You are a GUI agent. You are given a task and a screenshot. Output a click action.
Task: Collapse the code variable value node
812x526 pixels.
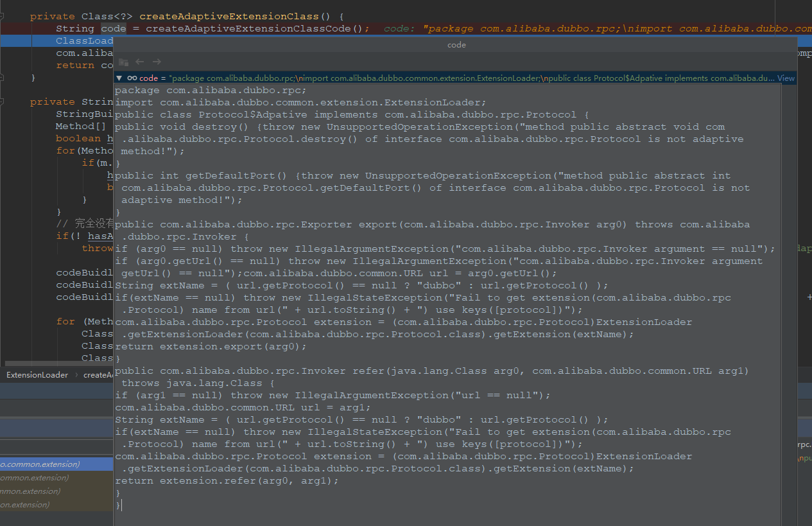(119, 78)
